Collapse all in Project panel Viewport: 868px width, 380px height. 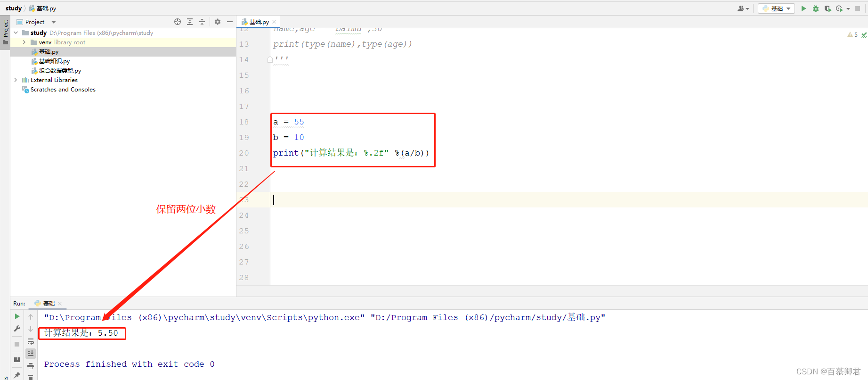tap(202, 22)
